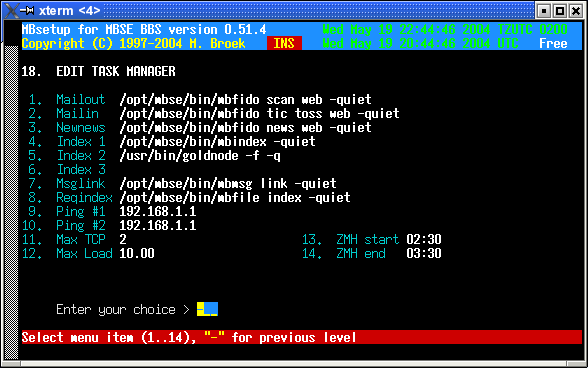588x368 pixels.
Task: Click the mbmsg link -quiet command
Action: click(228, 183)
